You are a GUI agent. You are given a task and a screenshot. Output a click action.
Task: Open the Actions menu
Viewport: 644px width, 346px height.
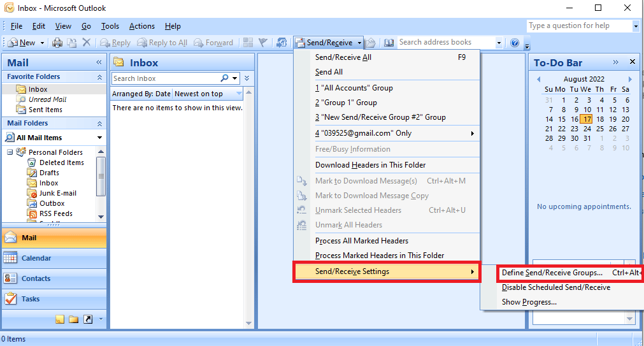pos(141,26)
